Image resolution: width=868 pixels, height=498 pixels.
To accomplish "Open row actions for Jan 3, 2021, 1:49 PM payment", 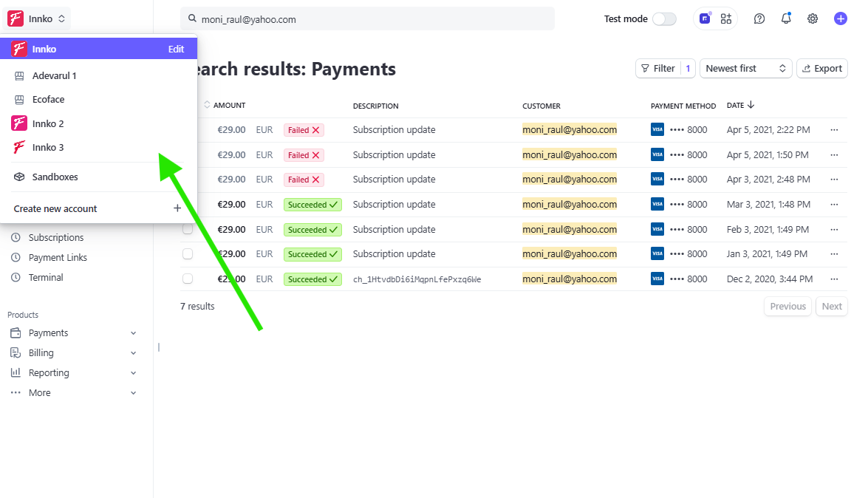I will click(834, 254).
